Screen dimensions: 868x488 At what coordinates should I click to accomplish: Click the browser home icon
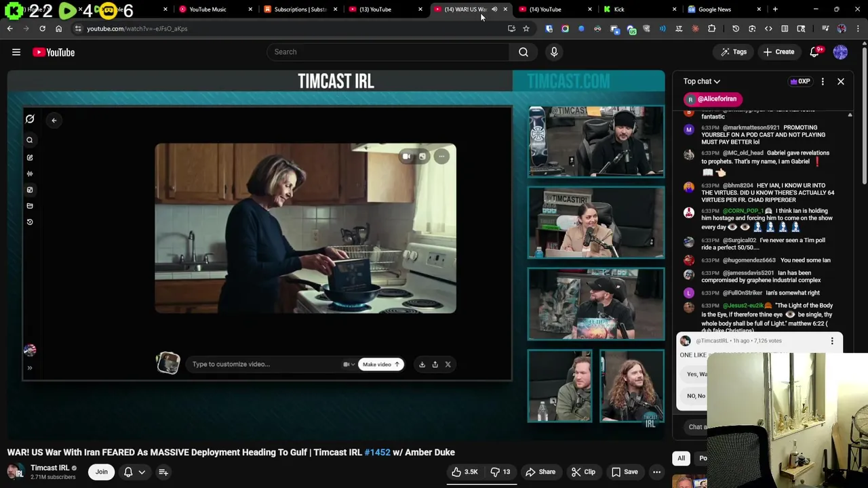point(58,28)
